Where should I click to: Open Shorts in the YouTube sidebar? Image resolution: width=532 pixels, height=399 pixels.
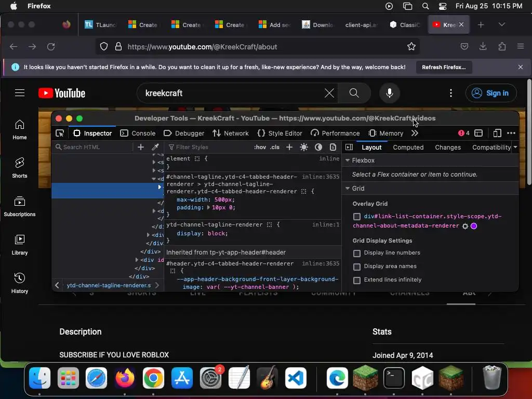[x=20, y=168]
